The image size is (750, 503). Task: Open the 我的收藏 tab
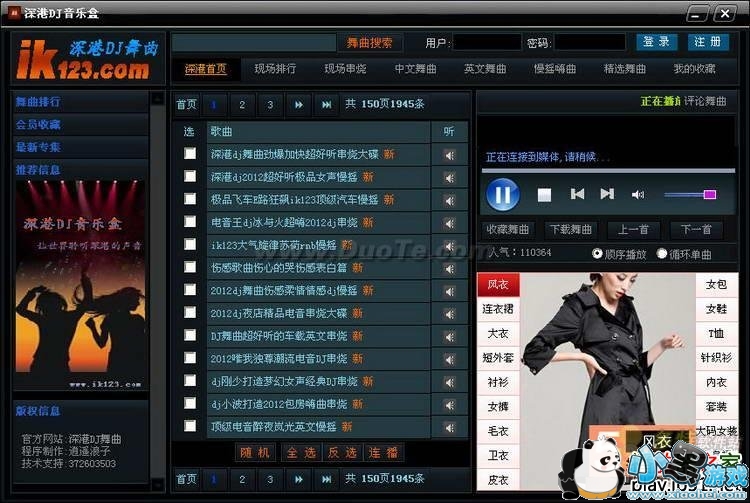695,69
